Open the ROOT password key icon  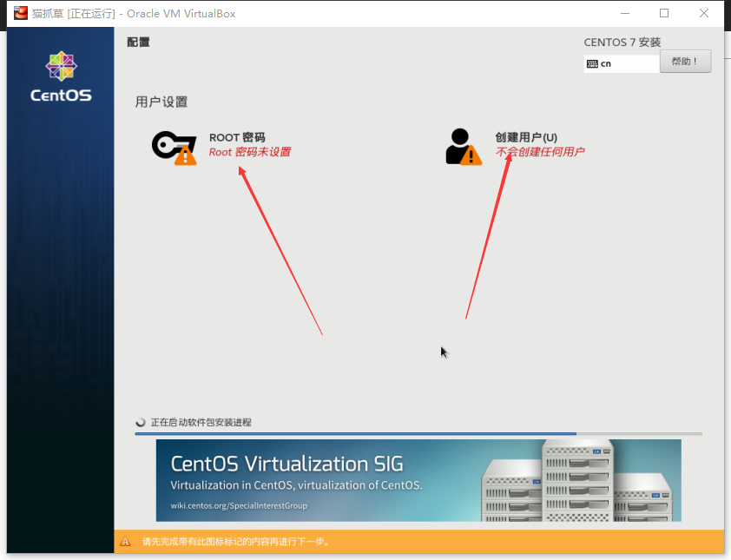tap(175, 148)
